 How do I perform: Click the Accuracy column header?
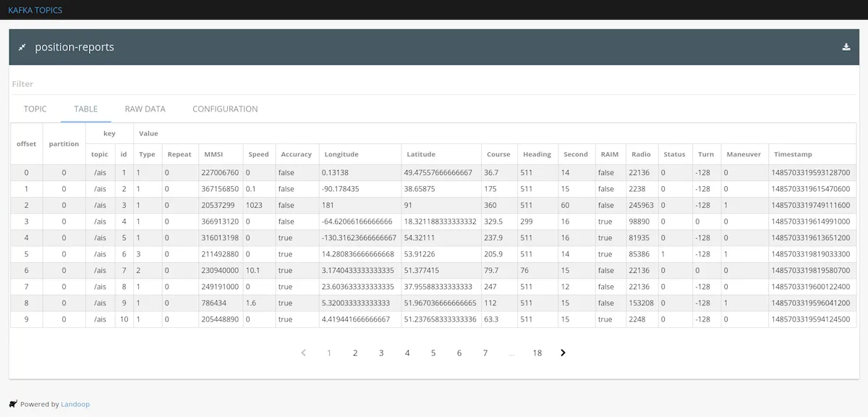click(x=296, y=154)
